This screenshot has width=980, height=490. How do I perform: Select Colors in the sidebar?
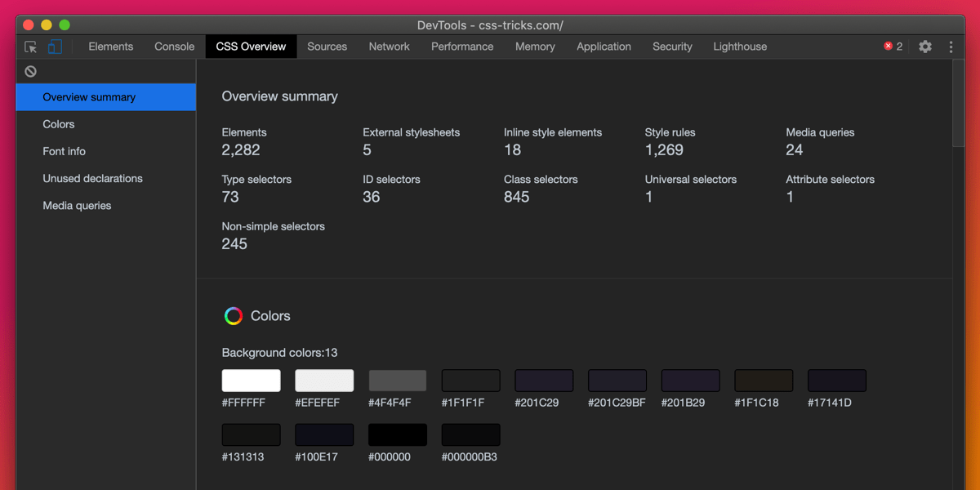point(58,123)
